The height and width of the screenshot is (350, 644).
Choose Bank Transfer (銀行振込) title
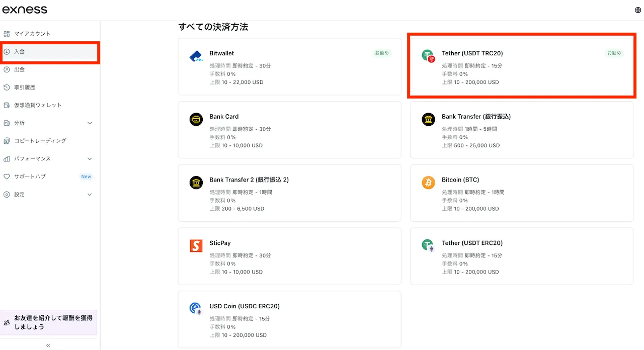coord(476,117)
